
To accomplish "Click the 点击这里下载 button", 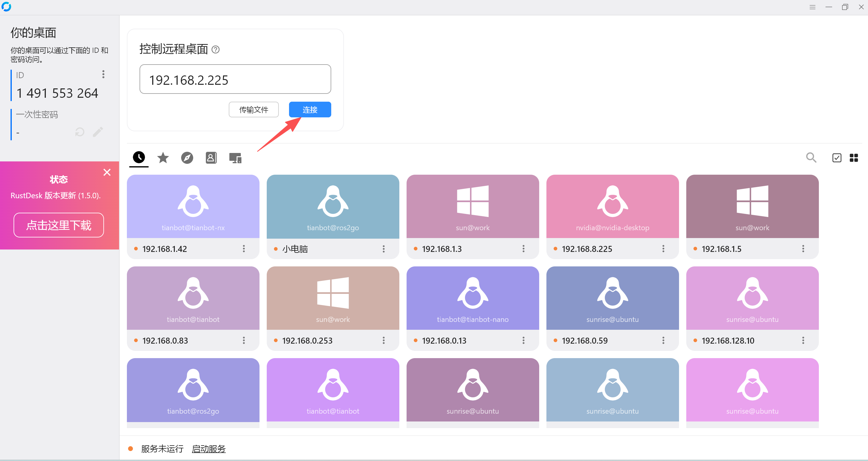I will pos(59,224).
